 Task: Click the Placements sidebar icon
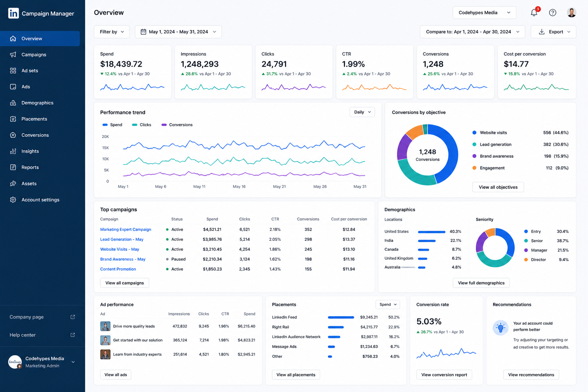(13, 119)
